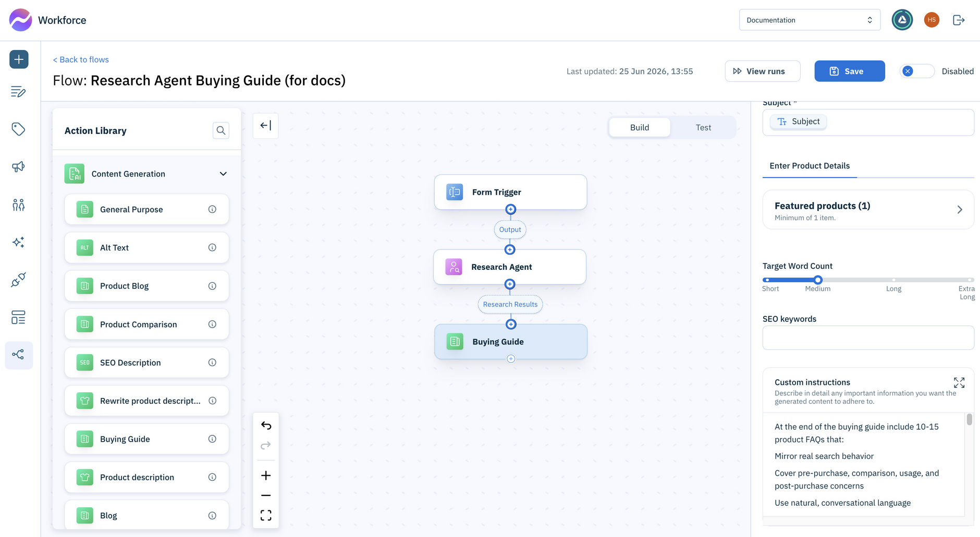Image resolution: width=980 pixels, height=537 pixels.
Task: Show info for Buying Guide library action
Action: point(212,439)
